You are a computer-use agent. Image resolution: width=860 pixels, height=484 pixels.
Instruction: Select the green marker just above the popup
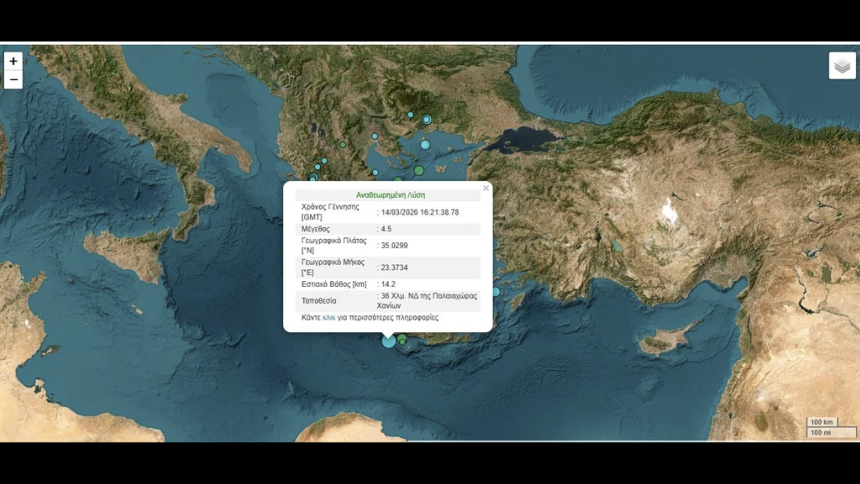pos(419,171)
